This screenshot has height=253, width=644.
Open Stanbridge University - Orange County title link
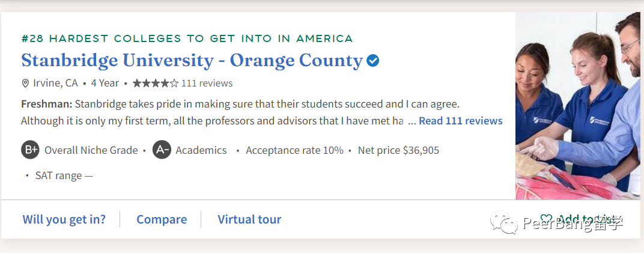(192, 60)
